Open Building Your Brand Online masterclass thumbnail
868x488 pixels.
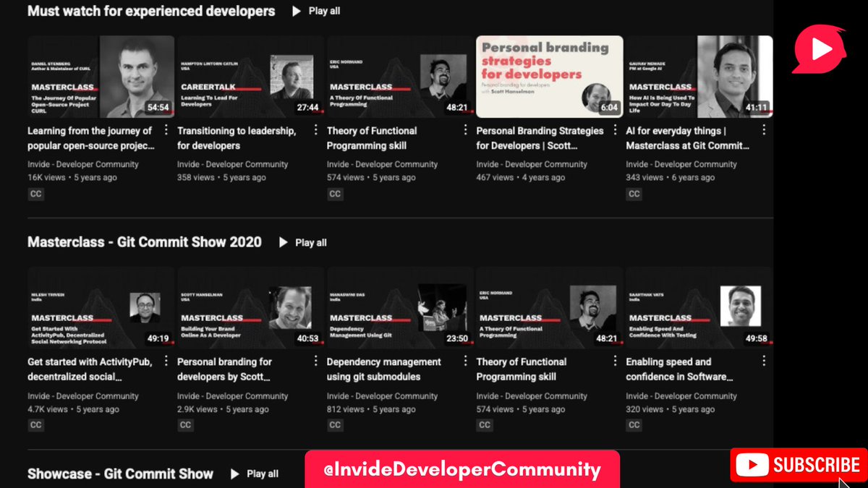(x=250, y=308)
